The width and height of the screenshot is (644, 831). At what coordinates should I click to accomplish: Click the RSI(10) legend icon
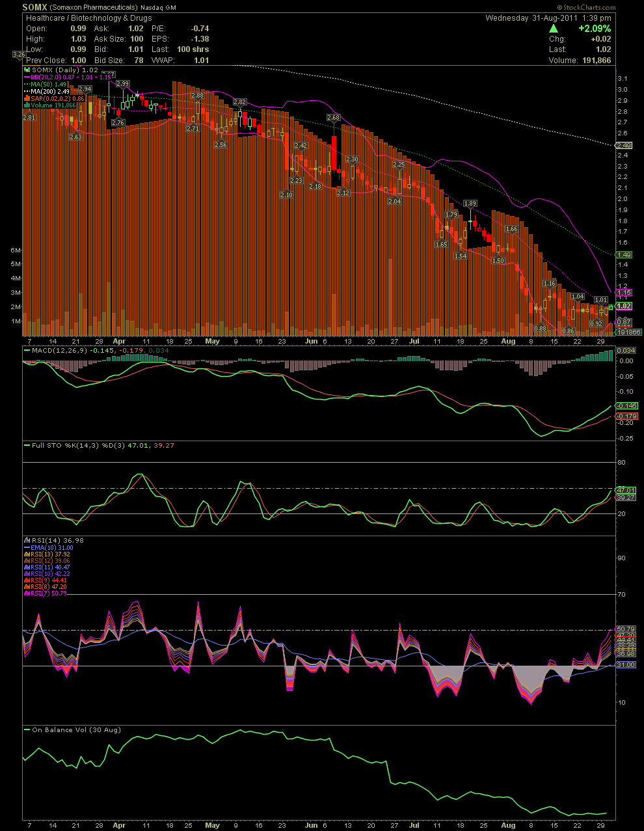click(x=27, y=574)
